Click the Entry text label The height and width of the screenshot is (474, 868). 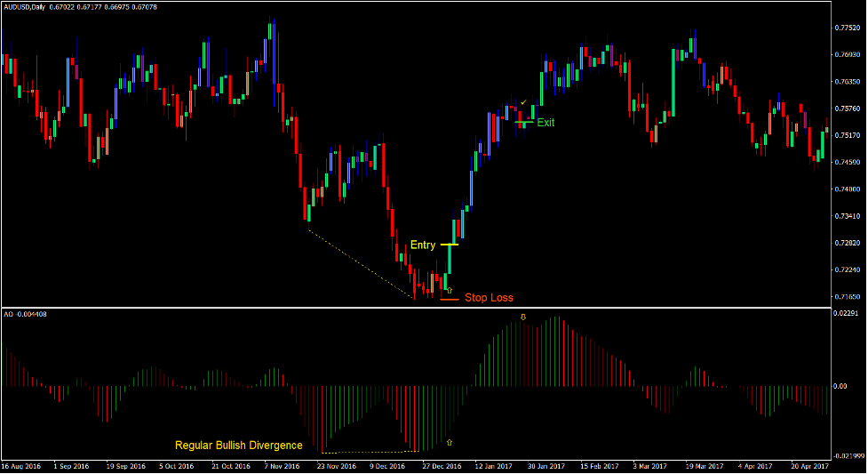[x=422, y=245]
